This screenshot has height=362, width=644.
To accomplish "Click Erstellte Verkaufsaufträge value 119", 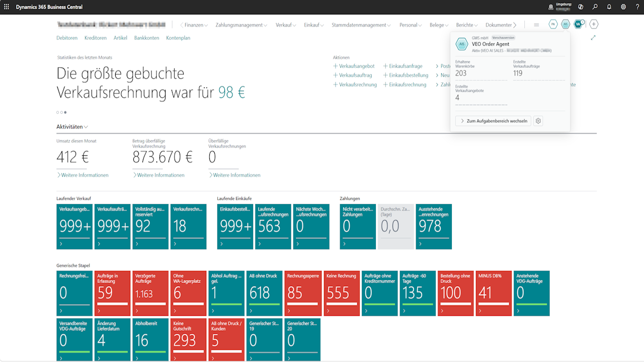I will tap(518, 73).
